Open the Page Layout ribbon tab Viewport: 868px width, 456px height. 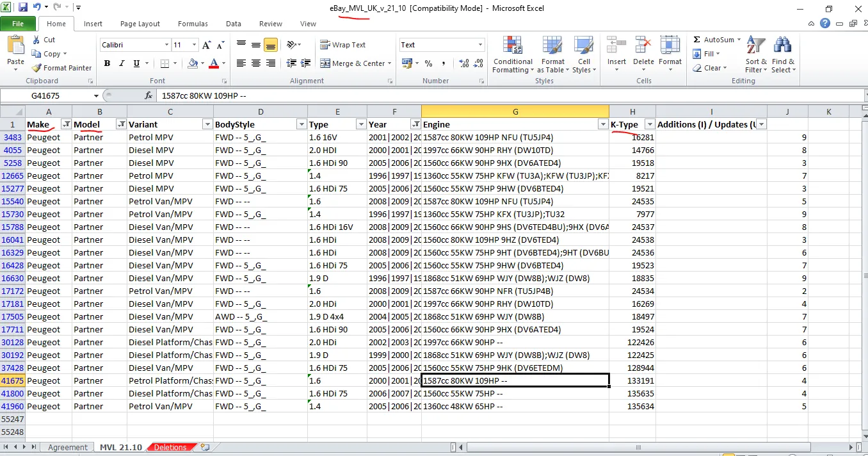pos(140,24)
